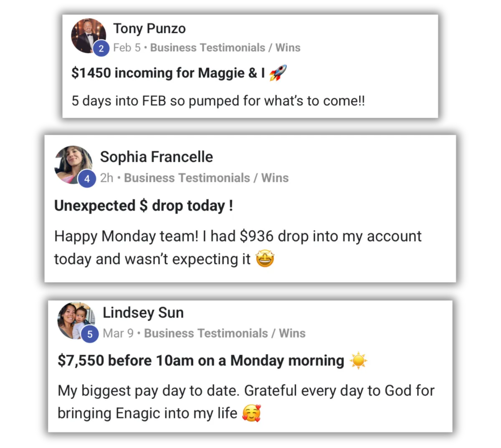The image size is (501, 448).
Task: Open Tony Punzo's name link
Action: (149, 28)
